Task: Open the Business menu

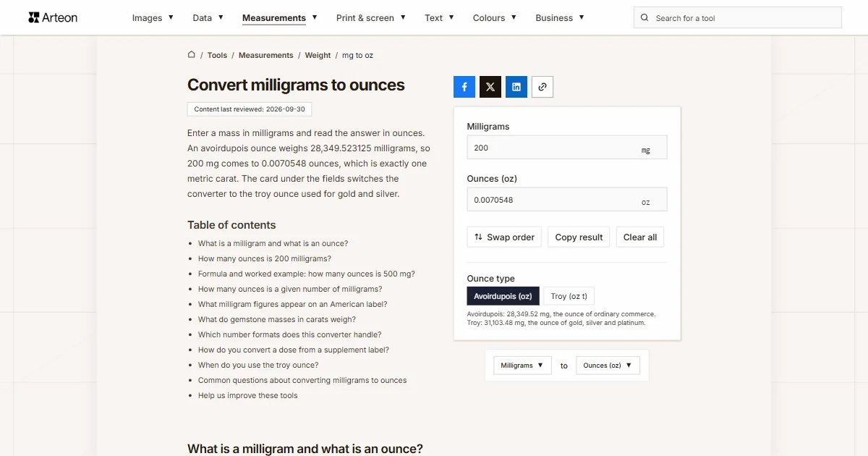Action: point(560,18)
